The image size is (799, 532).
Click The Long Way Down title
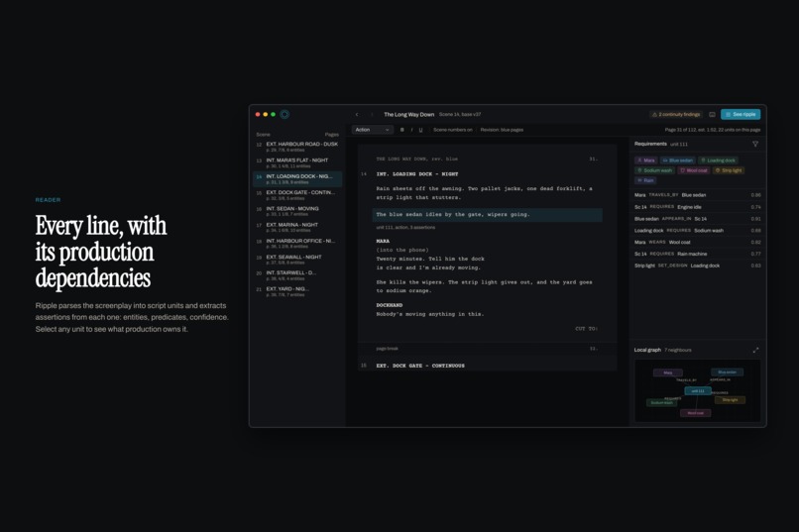[408, 115]
